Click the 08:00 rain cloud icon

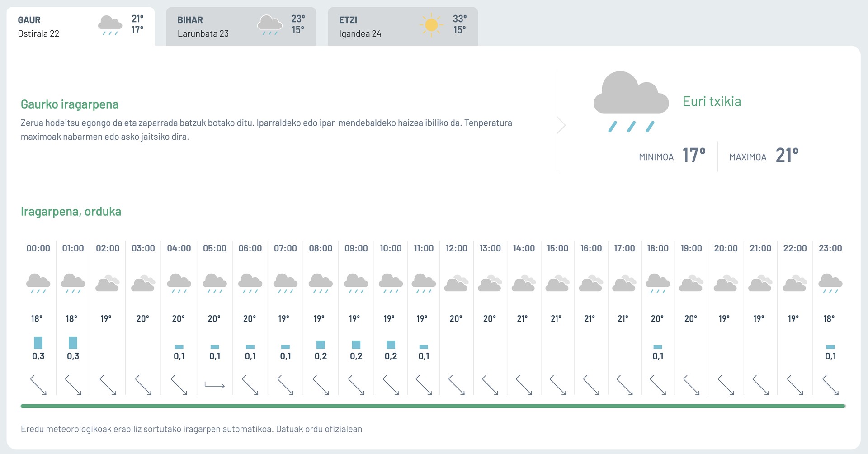[321, 284]
